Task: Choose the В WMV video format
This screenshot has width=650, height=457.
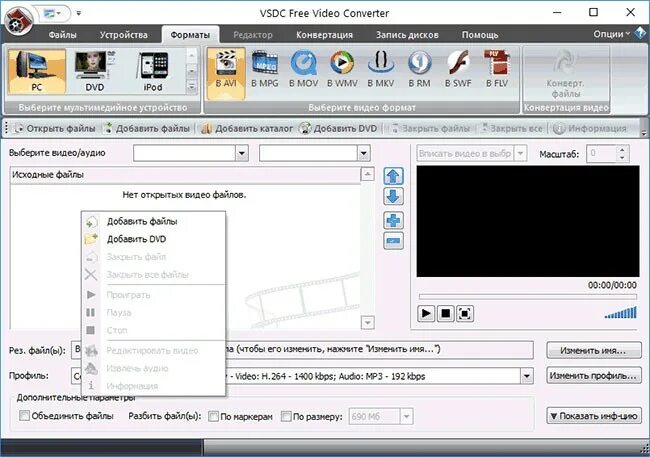Action: [342, 70]
